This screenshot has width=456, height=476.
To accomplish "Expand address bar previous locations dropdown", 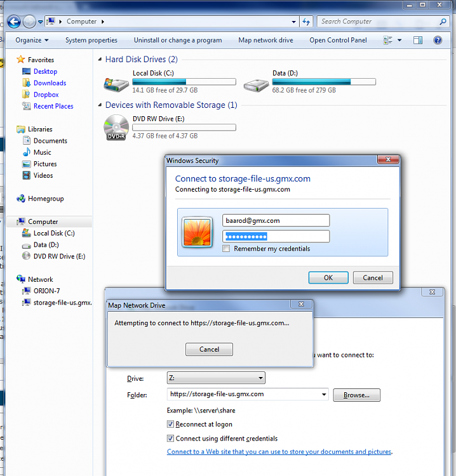I will [x=293, y=22].
